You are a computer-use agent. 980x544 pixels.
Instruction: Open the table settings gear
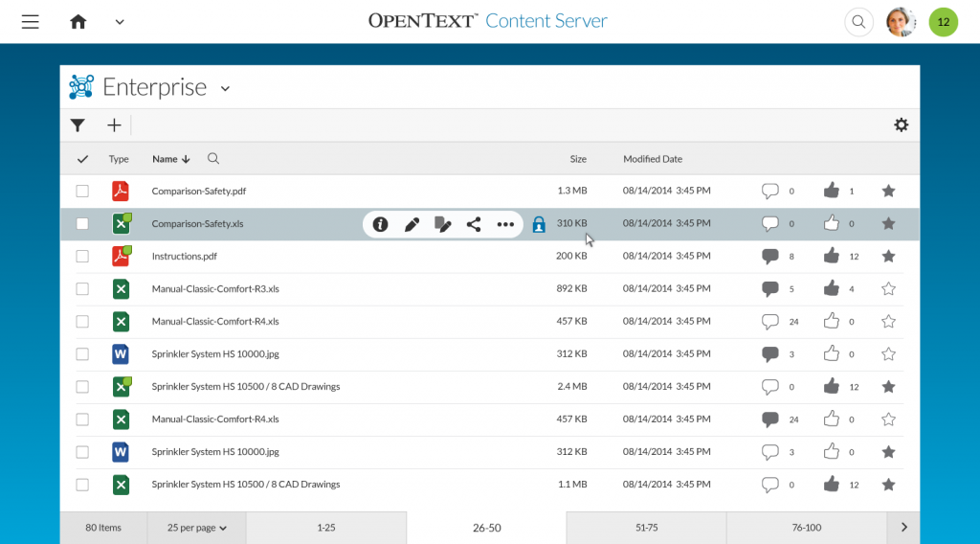(901, 125)
